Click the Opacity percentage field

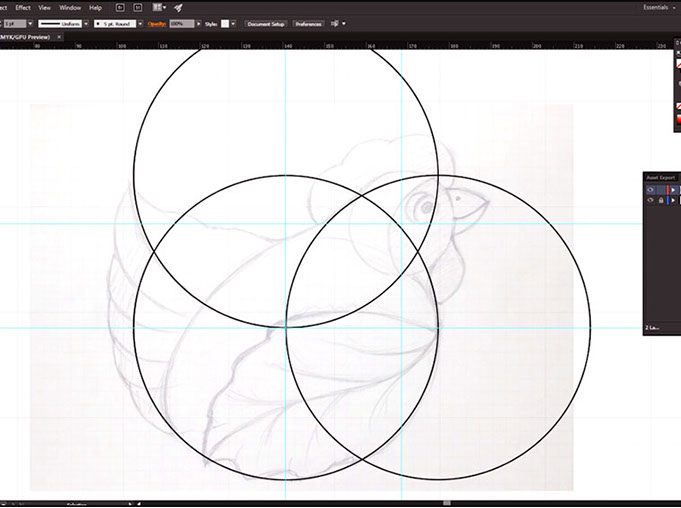182,23
